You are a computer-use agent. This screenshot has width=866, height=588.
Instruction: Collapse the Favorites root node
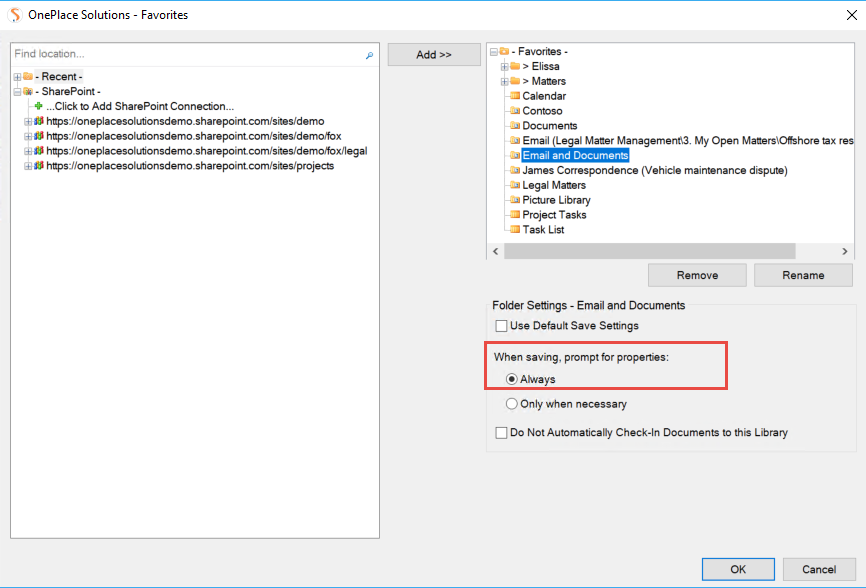(x=494, y=52)
